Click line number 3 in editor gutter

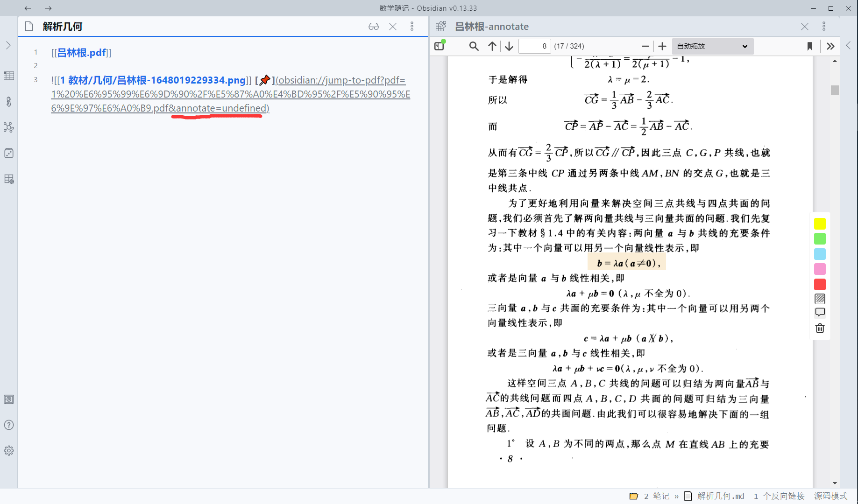pos(35,80)
